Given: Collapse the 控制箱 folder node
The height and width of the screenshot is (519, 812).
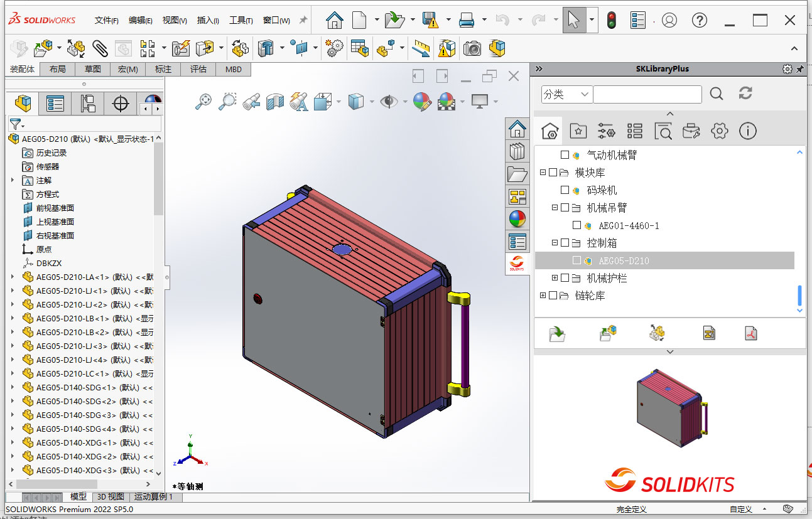Looking at the screenshot, I should (x=555, y=243).
